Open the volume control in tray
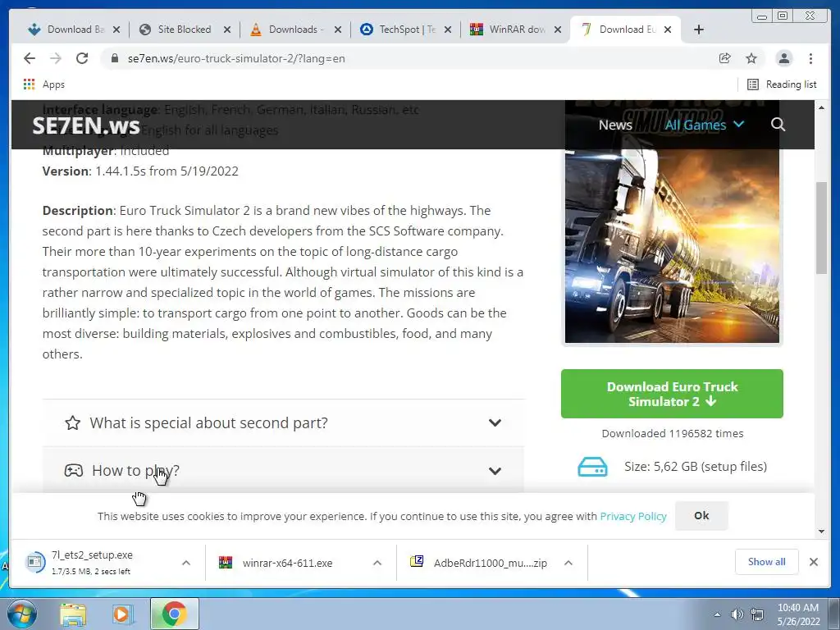Screen dimensions: 840x630 (737, 614)
